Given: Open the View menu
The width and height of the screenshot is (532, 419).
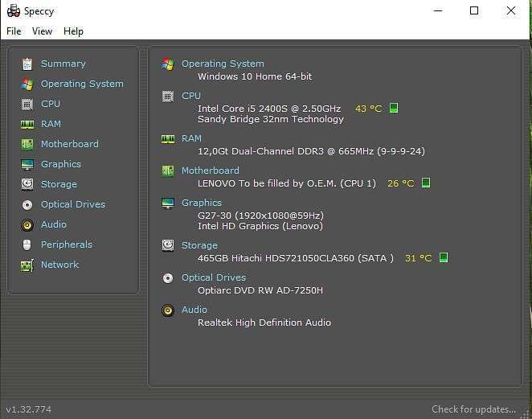Looking at the screenshot, I should (42, 31).
